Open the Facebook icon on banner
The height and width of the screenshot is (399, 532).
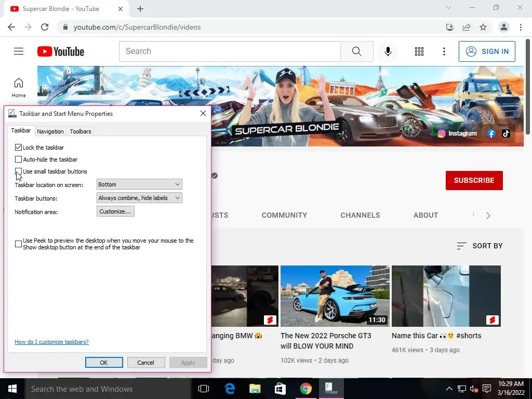click(491, 134)
